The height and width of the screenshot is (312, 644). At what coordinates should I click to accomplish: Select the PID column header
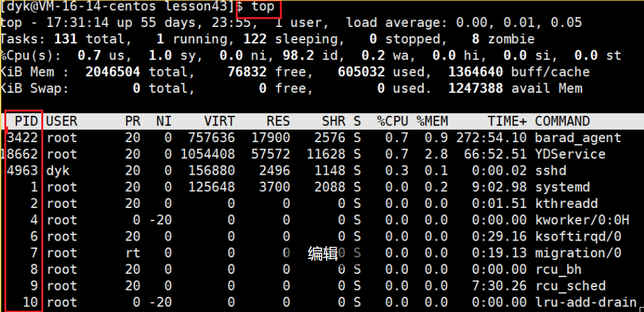tap(27, 121)
